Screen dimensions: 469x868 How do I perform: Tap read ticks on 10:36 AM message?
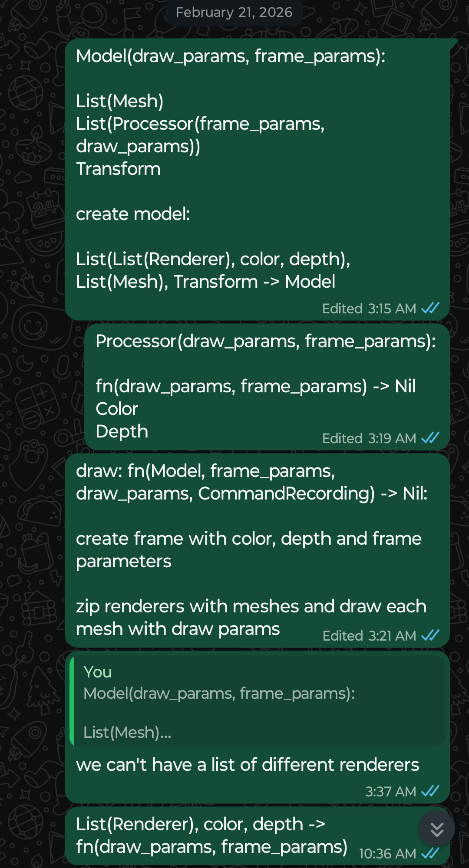click(430, 853)
